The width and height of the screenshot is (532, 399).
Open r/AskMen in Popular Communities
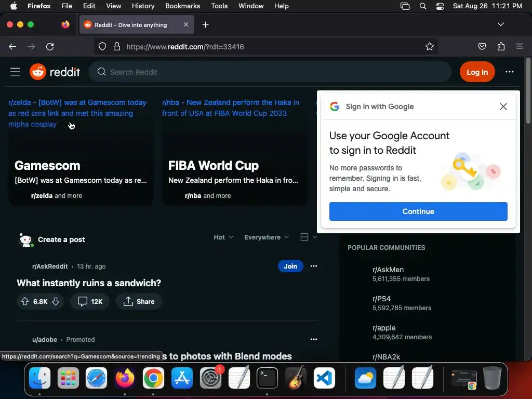[x=388, y=270]
